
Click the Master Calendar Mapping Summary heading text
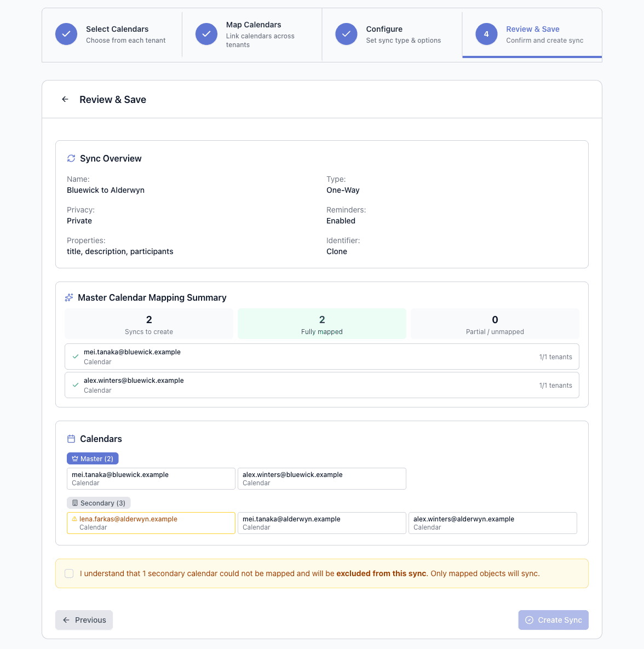click(152, 297)
